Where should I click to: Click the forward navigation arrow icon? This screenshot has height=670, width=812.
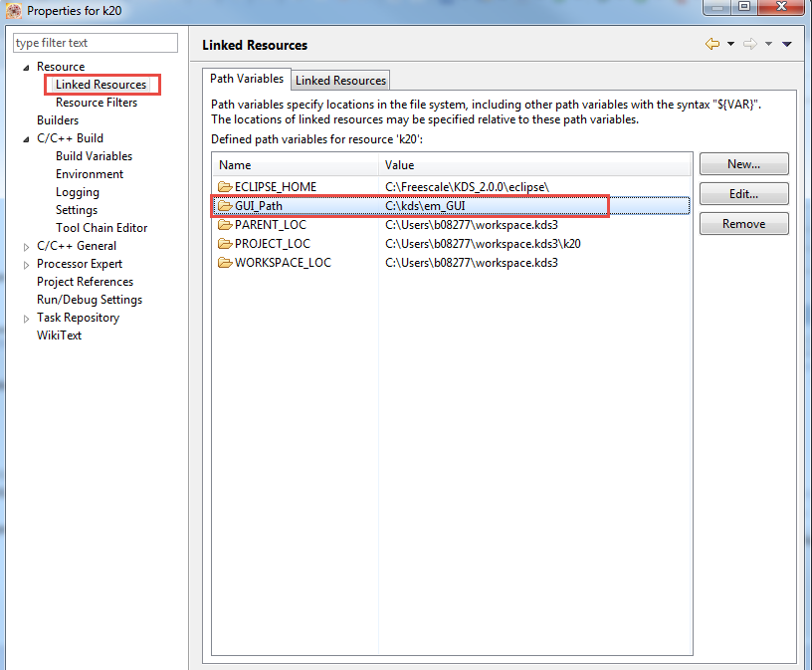click(750, 44)
